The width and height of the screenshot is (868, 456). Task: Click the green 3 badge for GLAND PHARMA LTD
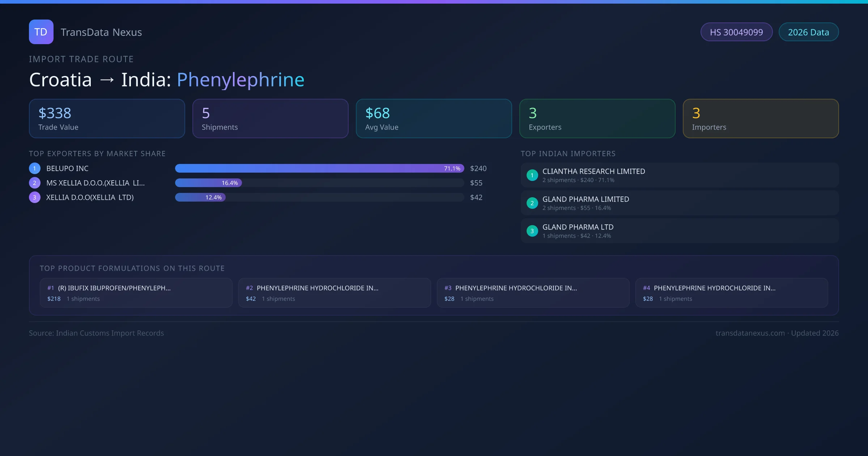(532, 231)
